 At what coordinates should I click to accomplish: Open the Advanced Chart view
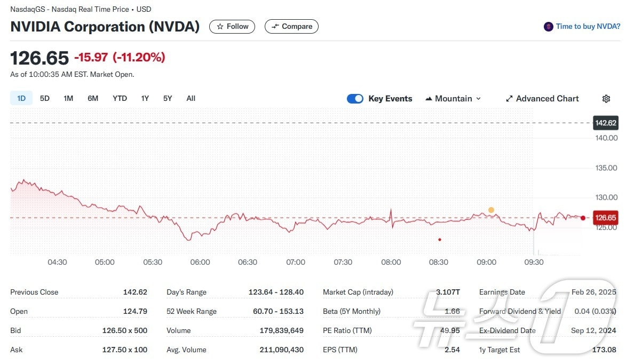tap(542, 99)
